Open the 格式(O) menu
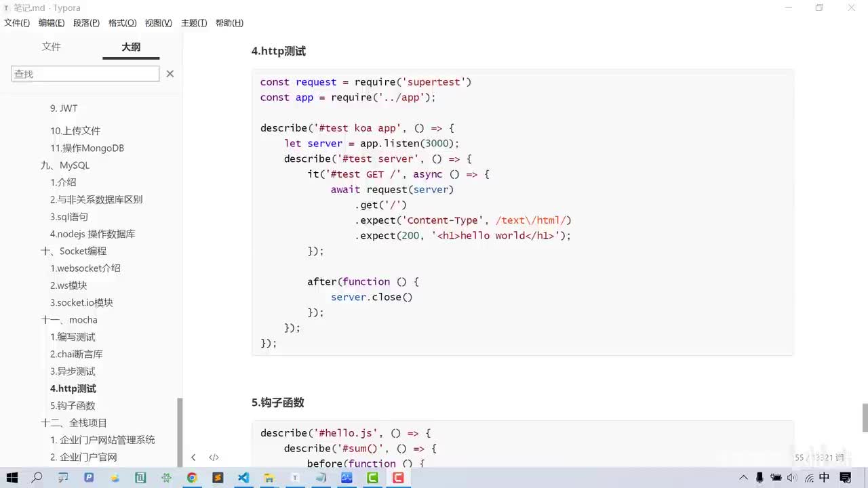The height and width of the screenshot is (488, 868). click(123, 23)
